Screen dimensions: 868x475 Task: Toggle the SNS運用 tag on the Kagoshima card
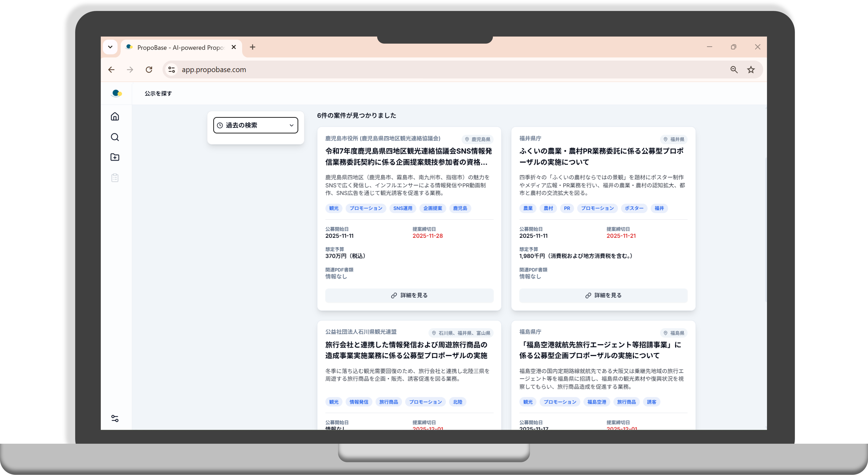(402, 208)
